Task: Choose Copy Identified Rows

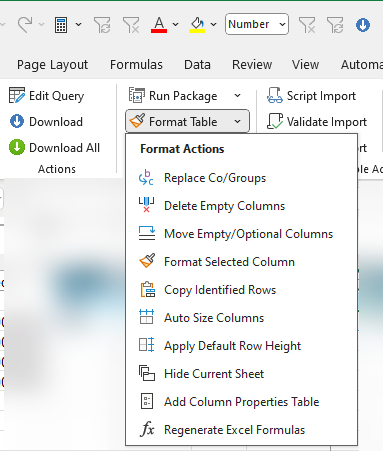Action: tap(241, 290)
